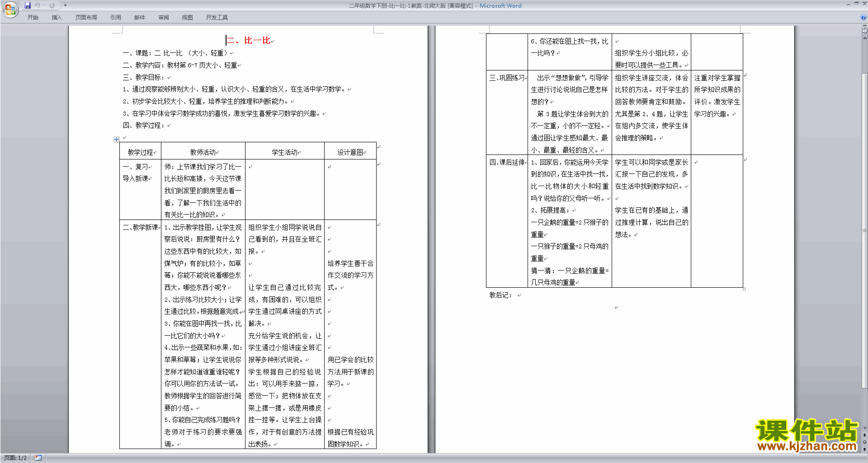Click the macro recording icon in status bar
The height and width of the screenshot is (463, 868).
click(38, 458)
